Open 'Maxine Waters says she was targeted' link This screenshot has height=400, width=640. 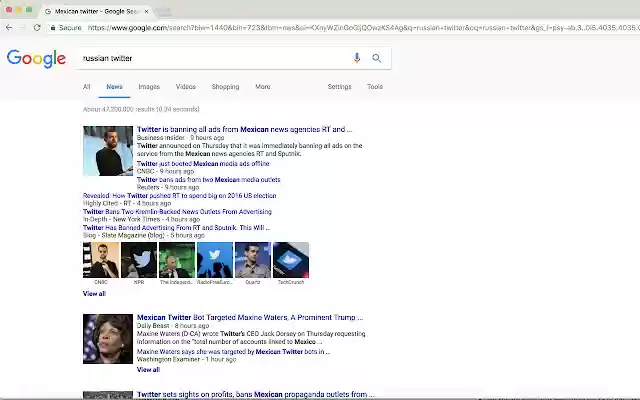tap(233, 351)
